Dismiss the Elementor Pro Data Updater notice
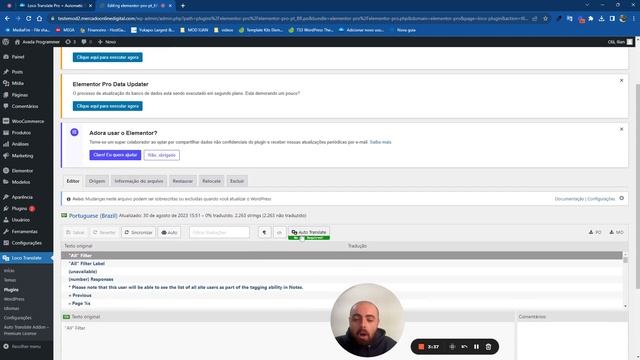Image resolution: width=640 pixels, height=360 pixels. click(621, 80)
